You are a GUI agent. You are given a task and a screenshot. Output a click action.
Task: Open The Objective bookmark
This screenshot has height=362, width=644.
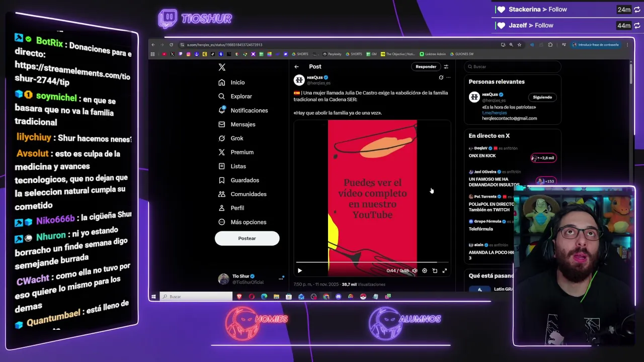pos(398,54)
